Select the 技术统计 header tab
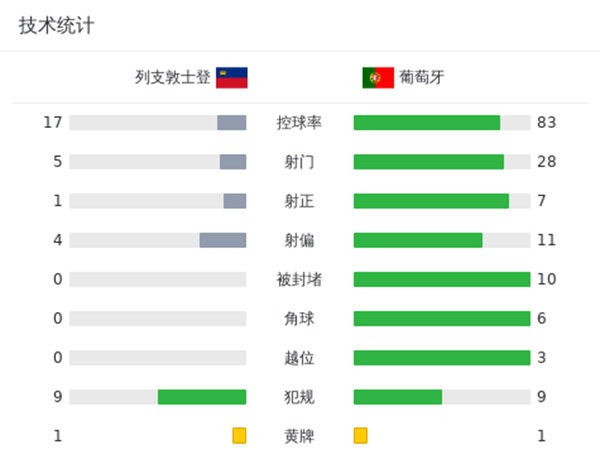 pos(56,26)
